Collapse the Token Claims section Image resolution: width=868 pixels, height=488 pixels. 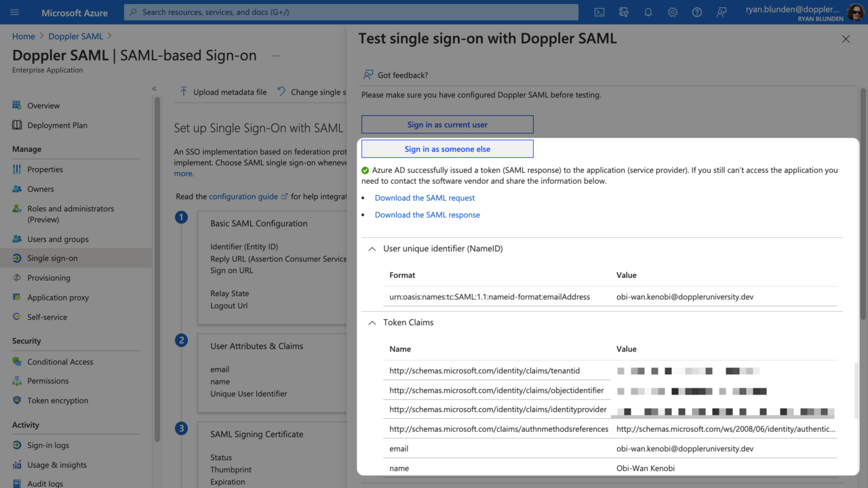372,323
